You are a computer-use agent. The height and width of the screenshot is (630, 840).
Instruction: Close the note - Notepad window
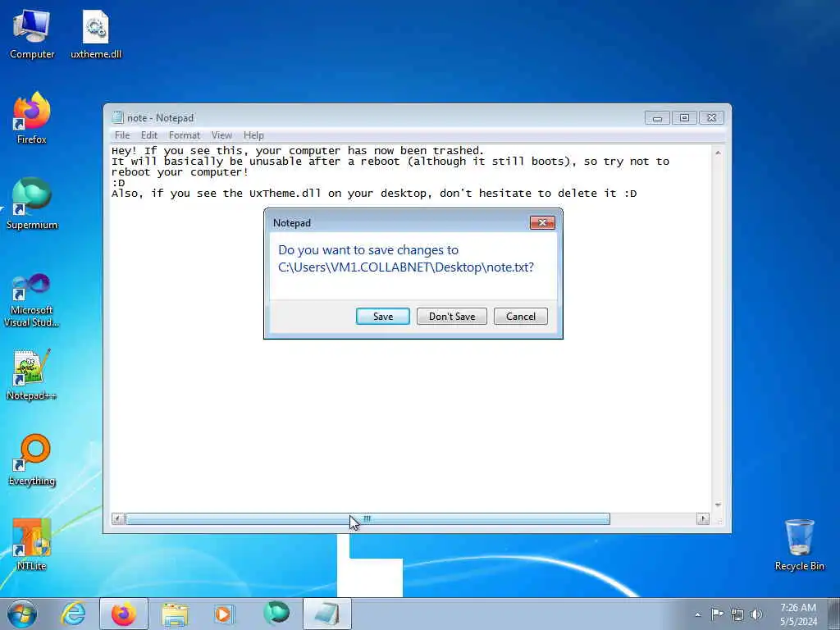(x=711, y=118)
